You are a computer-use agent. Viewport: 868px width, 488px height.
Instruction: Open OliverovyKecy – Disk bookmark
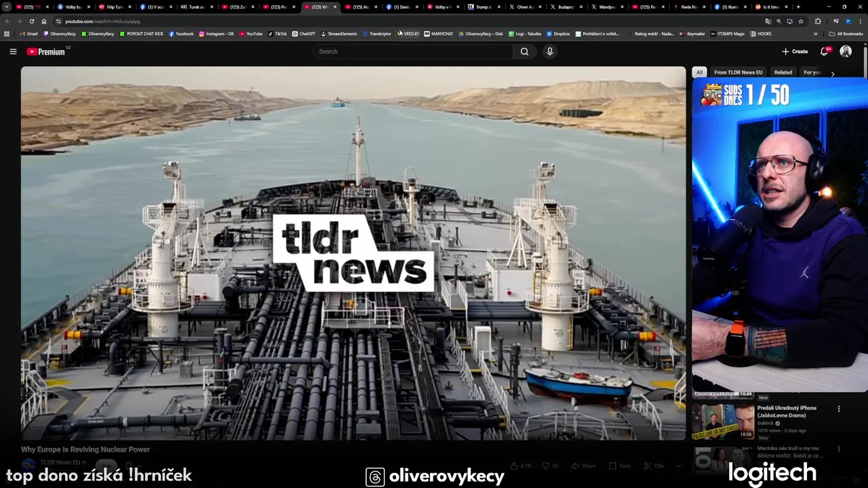481,34
